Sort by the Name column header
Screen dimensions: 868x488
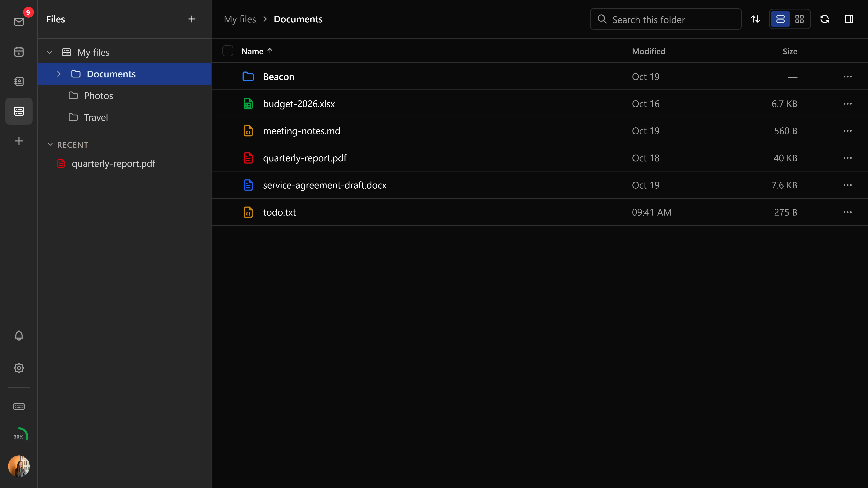click(x=257, y=51)
